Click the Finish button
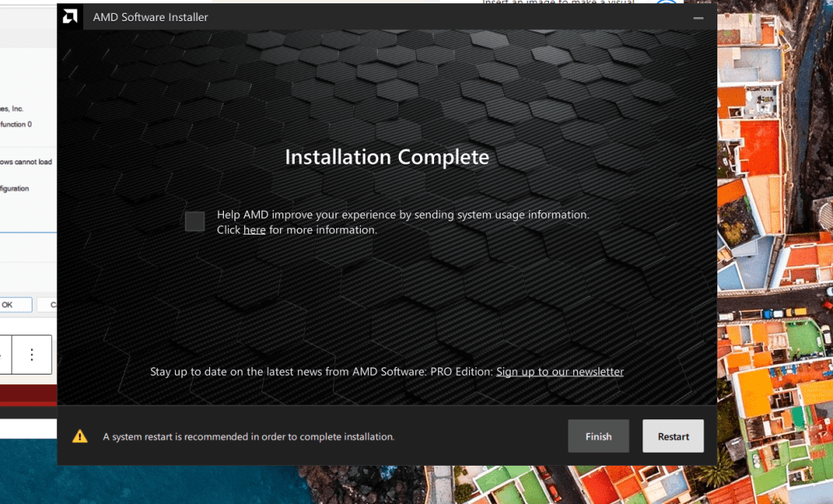 pos(598,436)
